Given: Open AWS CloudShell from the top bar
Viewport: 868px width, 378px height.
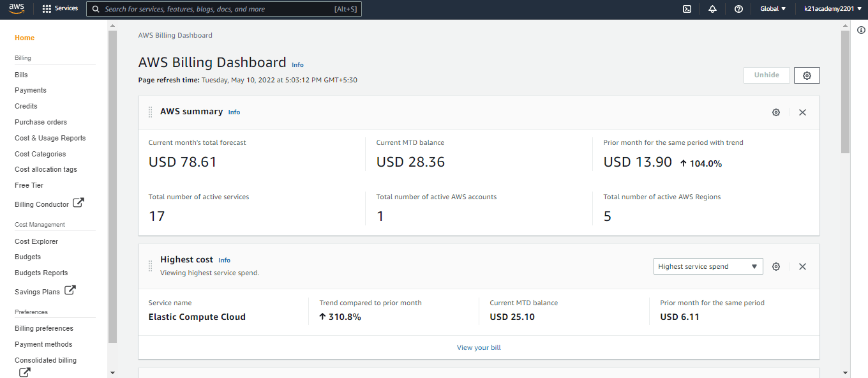Looking at the screenshot, I should [x=687, y=8].
